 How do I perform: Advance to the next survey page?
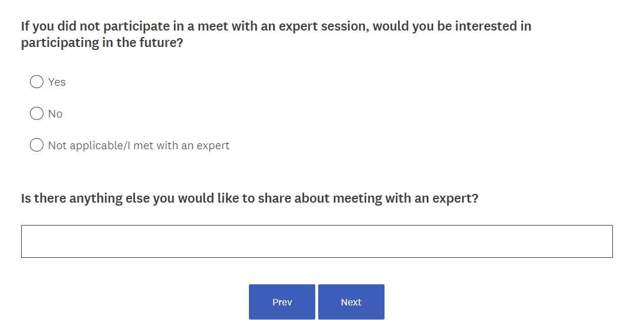point(351,302)
